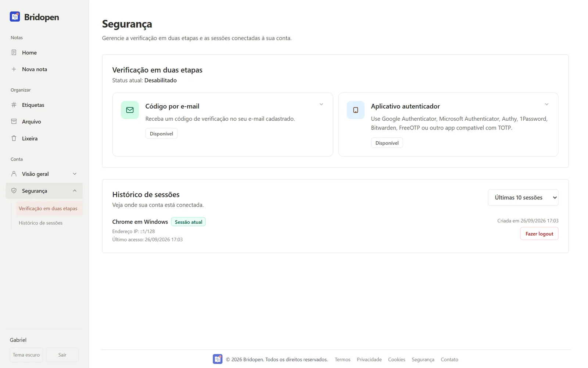Click the Fazer logout button
The height and width of the screenshot is (368, 588).
coord(539,234)
